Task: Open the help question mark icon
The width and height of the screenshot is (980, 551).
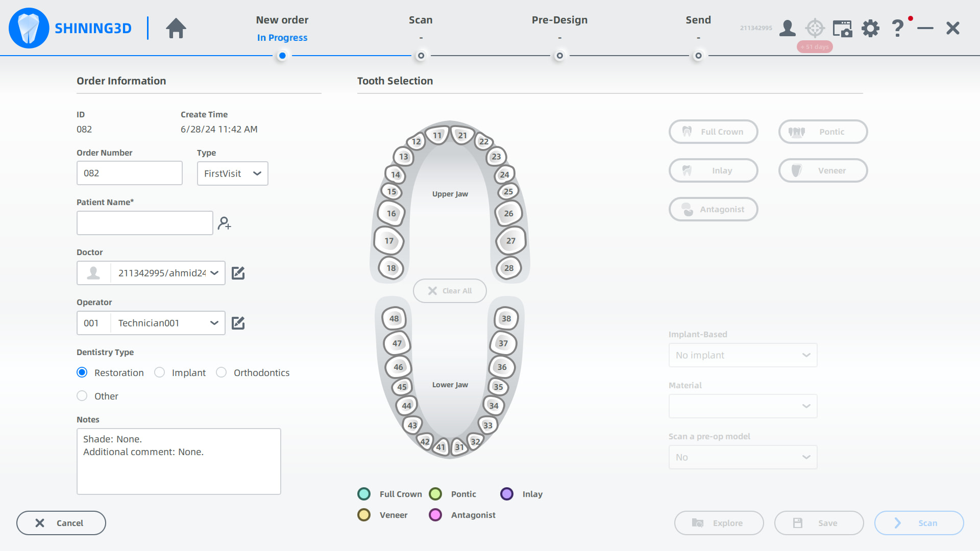Action: (x=897, y=28)
